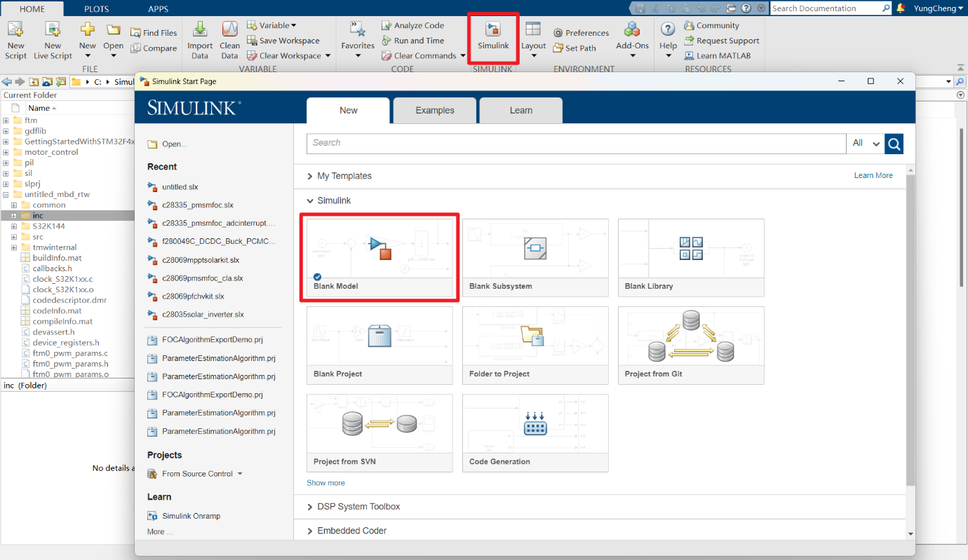
Task: Click the Show more link
Action: point(325,483)
